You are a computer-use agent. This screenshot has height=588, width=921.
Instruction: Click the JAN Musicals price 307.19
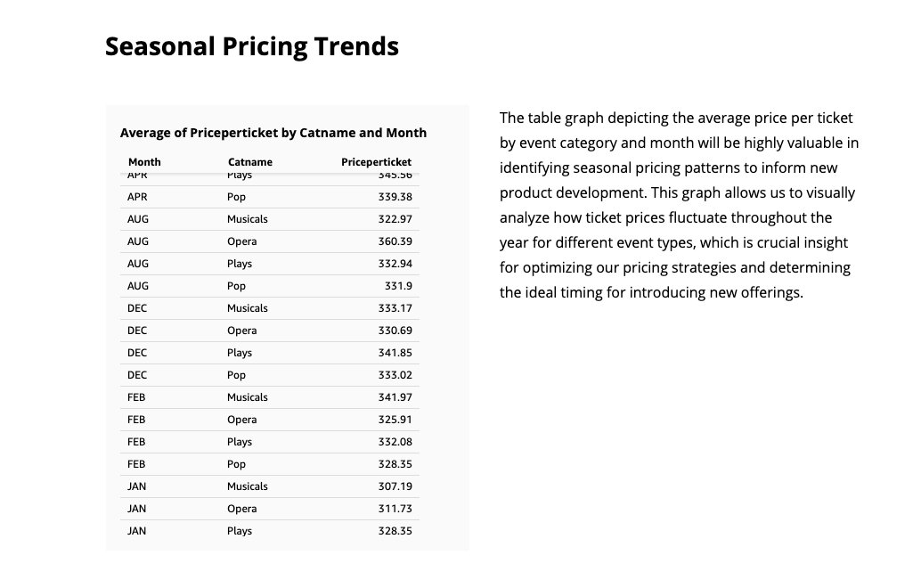pyautogui.click(x=395, y=487)
